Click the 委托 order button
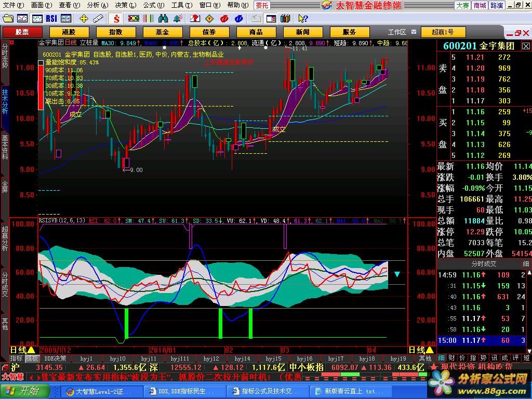 (262, 5)
